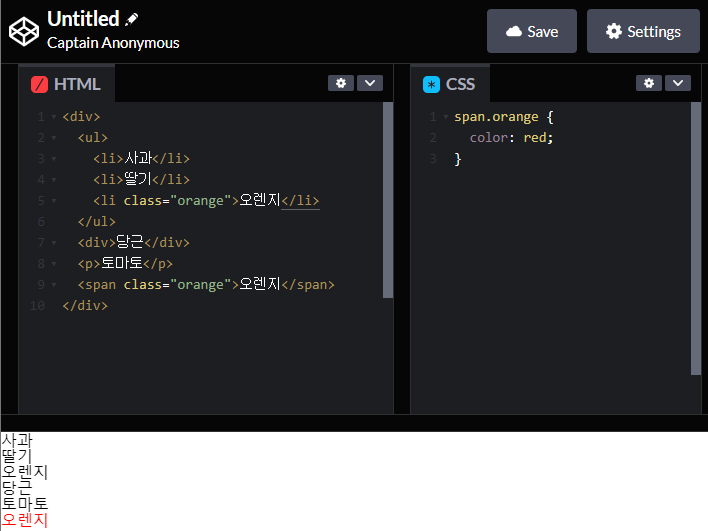708x531 pixels.
Task: Click the CodePen logo icon
Action: click(x=24, y=32)
